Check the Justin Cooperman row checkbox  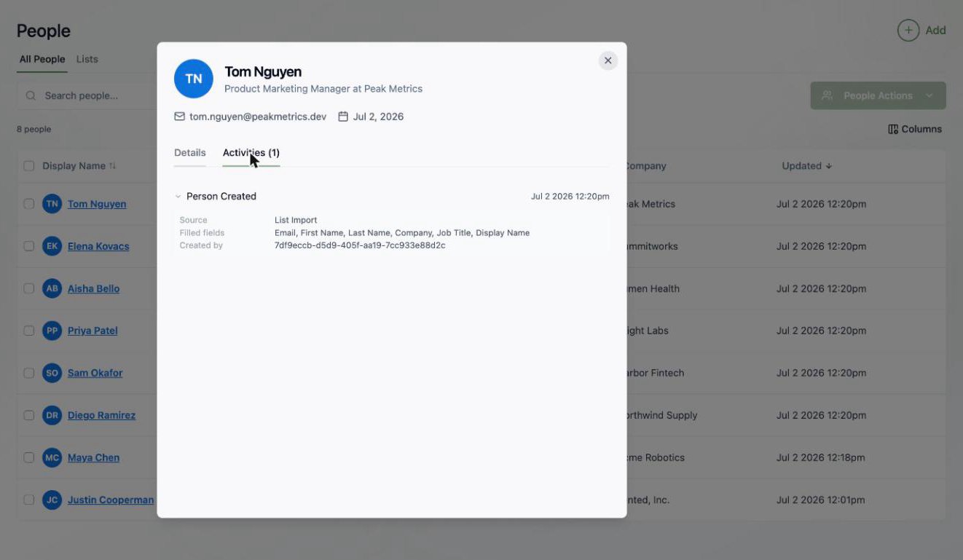[29, 500]
